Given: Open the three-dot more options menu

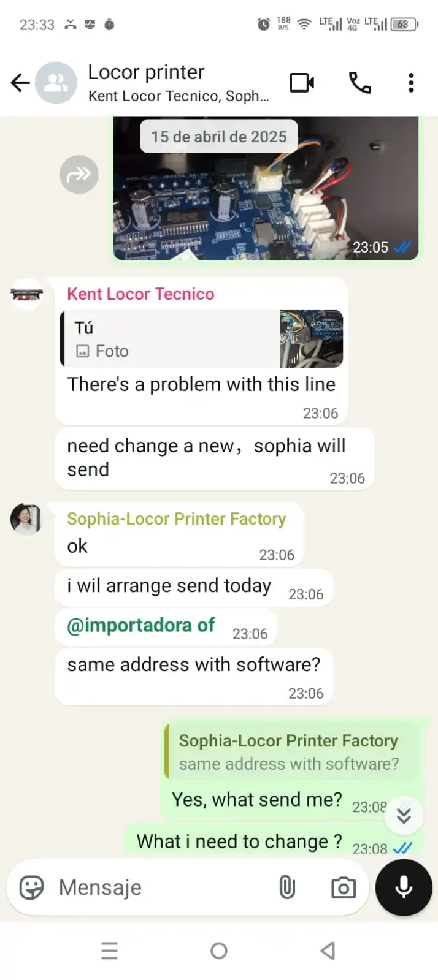Looking at the screenshot, I should 411,83.
